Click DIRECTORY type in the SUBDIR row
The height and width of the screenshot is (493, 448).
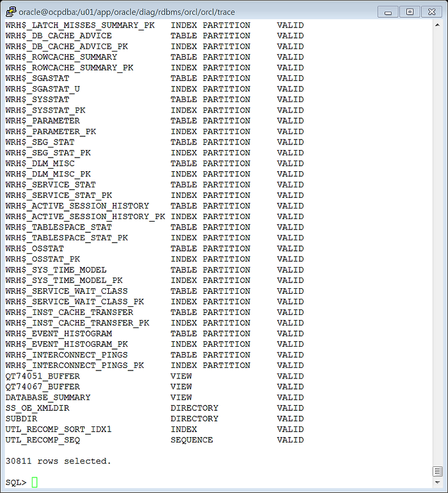pos(195,419)
